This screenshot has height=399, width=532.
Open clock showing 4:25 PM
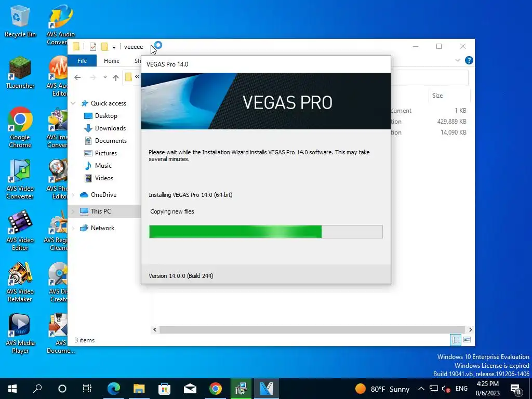point(487,389)
